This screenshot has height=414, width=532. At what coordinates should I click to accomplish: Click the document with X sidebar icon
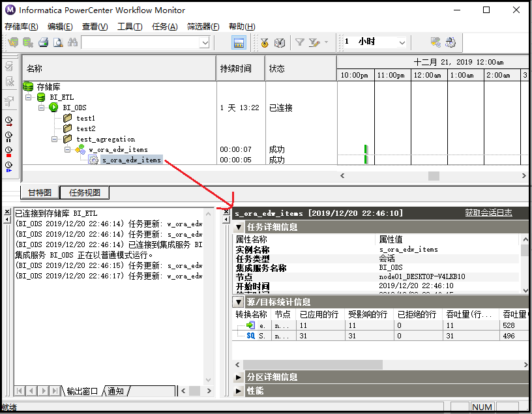point(10,81)
